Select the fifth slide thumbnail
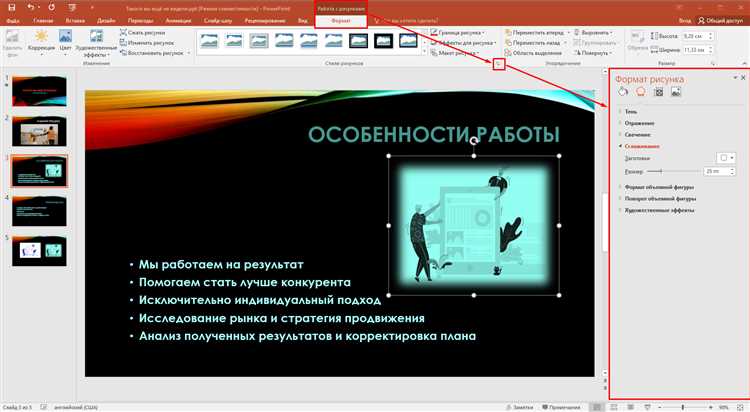750x412 pixels. pyautogui.click(x=24, y=249)
